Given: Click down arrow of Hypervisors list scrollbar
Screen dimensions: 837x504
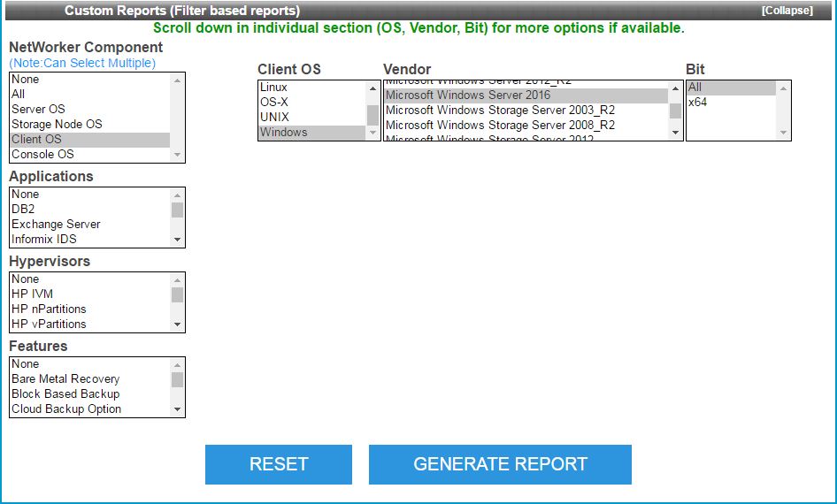Looking at the screenshot, I should pyautogui.click(x=177, y=325).
